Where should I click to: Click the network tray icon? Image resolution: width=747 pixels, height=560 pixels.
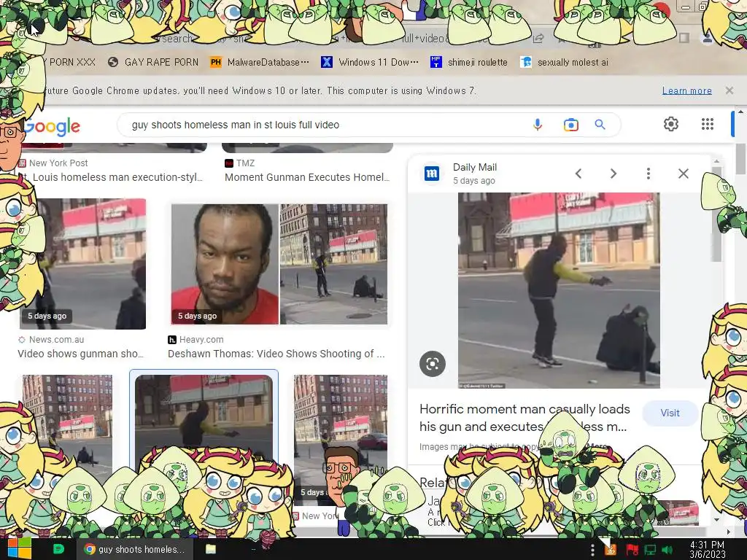click(650, 550)
